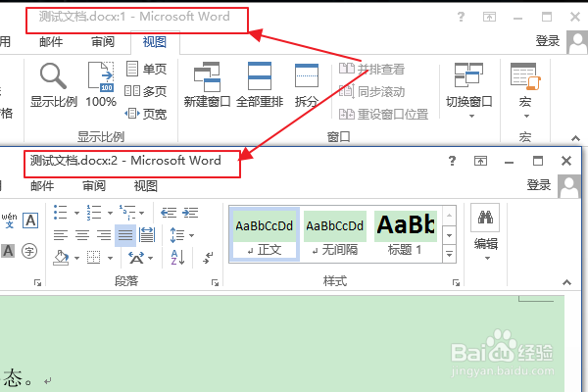Viewport: 588px width, 392px height.
Task: Select 正文 Normal style
Action: [265, 233]
